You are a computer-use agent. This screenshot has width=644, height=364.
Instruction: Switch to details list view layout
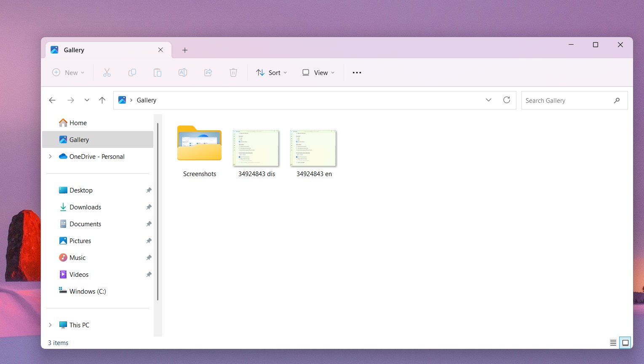(x=613, y=343)
